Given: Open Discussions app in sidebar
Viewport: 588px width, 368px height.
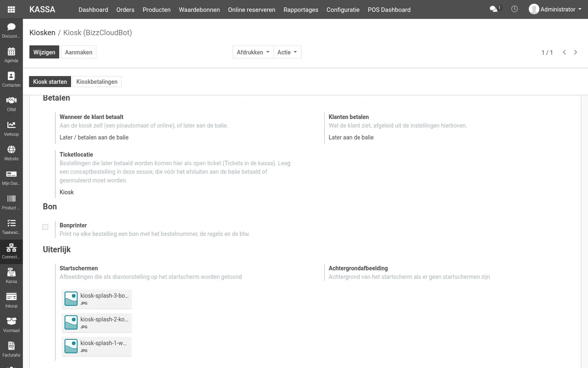Looking at the screenshot, I should pyautogui.click(x=11, y=30).
